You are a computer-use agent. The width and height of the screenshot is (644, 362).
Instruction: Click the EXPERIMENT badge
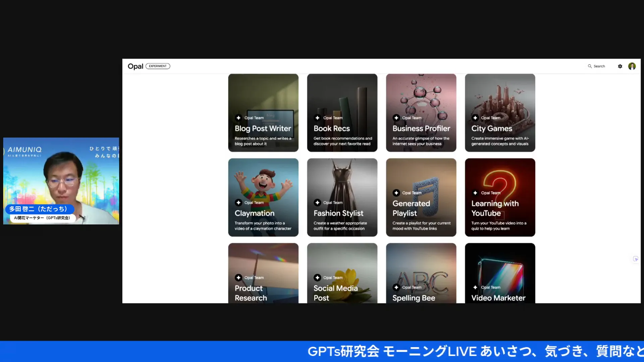tap(158, 66)
